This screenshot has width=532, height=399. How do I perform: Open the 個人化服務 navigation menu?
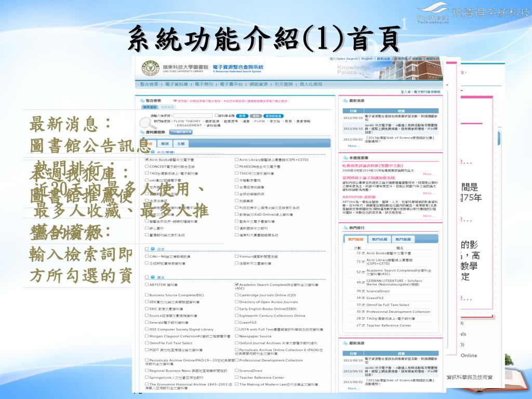[311, 84]
